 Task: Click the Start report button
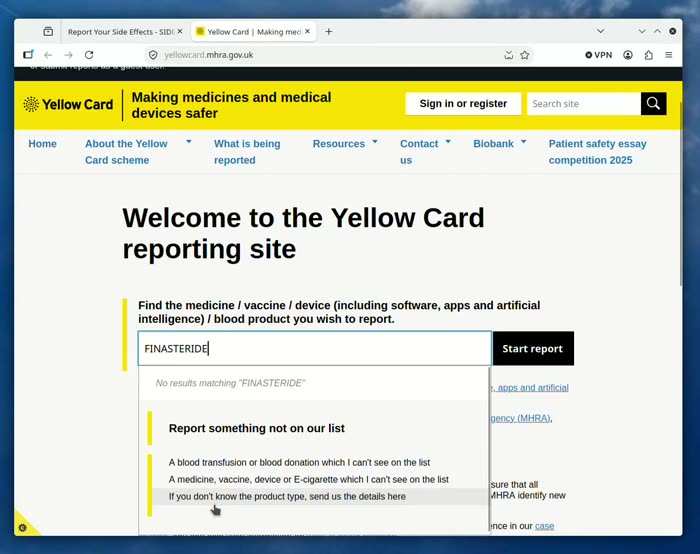coord(533,348)
